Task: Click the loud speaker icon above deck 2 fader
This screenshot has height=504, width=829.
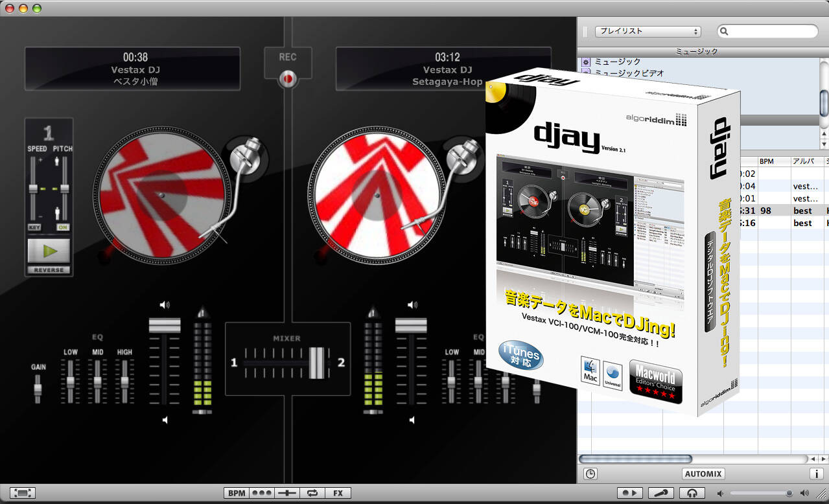Action: click(412, 304)
